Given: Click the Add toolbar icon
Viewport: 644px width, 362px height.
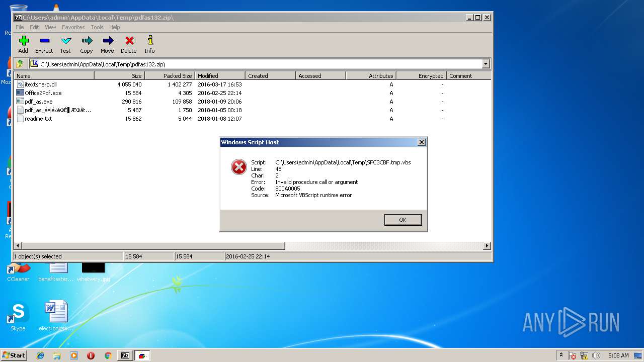Looking at the screenshot, I should (x=23, y=44).
